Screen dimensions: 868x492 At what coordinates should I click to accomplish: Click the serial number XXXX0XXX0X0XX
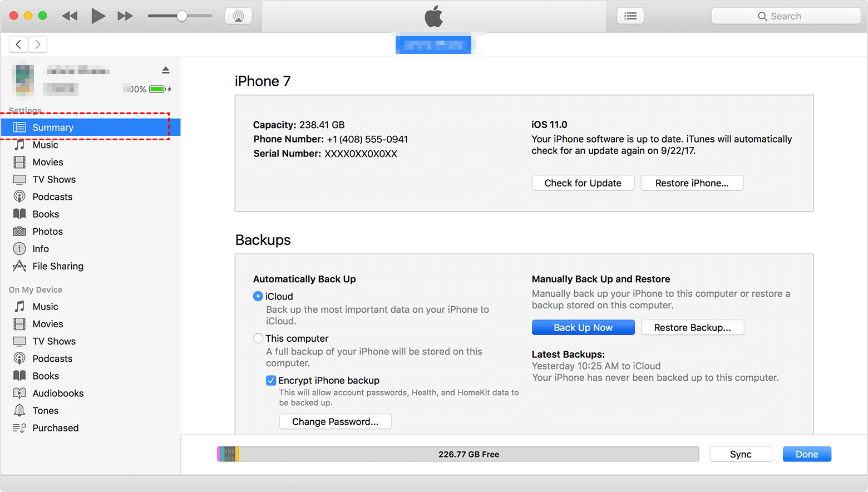tap(361, 154)
